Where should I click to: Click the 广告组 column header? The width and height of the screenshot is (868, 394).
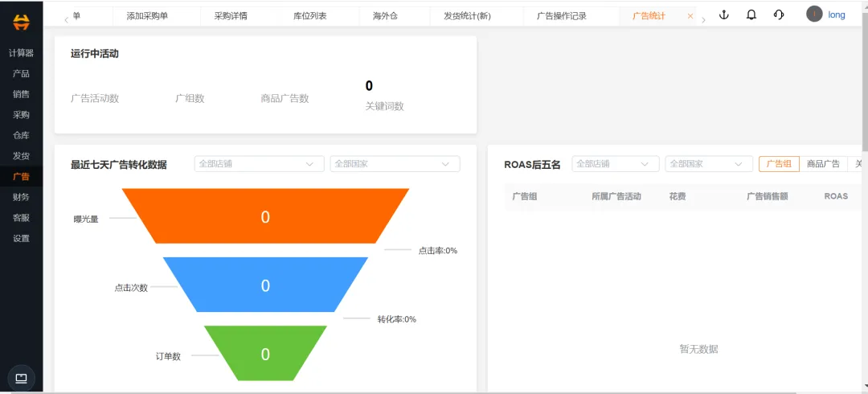click(x=524, y=196)
